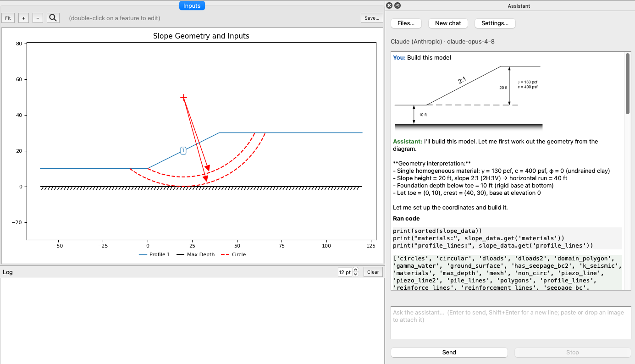Increase log font size with up arrow
Image resolution: width=635 pixels, height=364 pixels.
[355, 270]
